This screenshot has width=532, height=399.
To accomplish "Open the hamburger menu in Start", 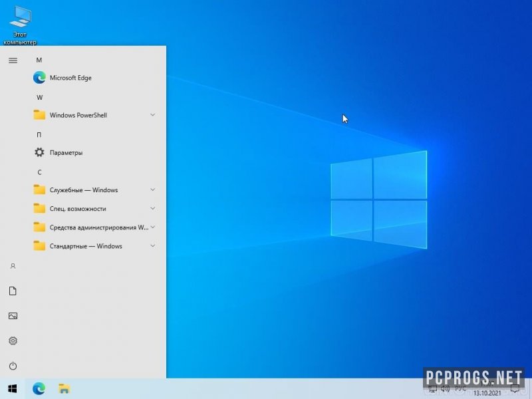I will [13, 61].
